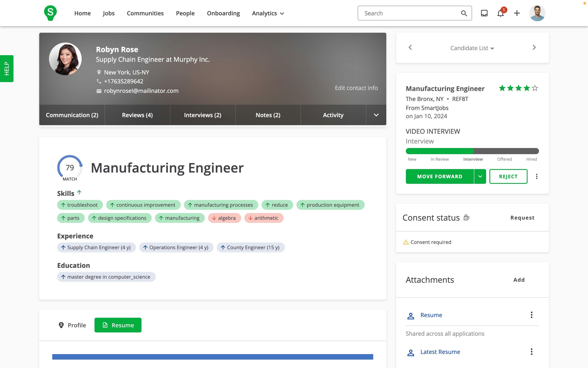The width and height of the screenshot is (588, 368).
Task: Switch to Interviews (2) tab
Action: [x=203, y=115]
